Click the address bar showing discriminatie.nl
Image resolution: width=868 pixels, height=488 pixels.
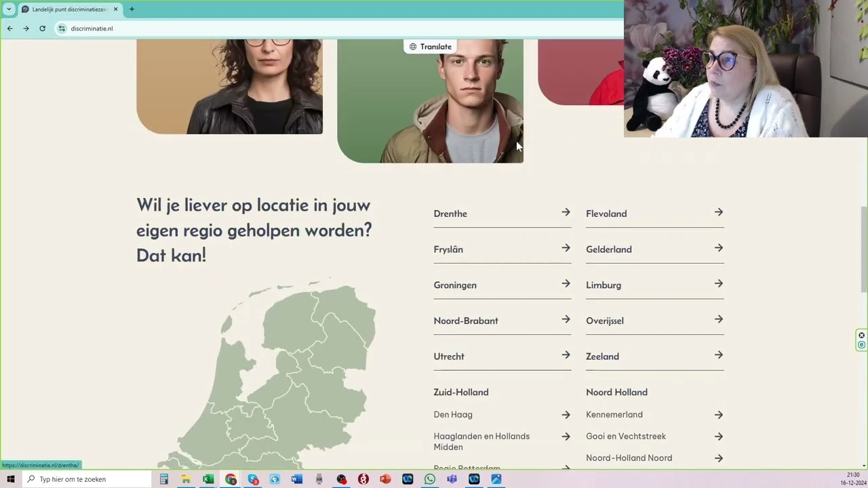[339, 28]
